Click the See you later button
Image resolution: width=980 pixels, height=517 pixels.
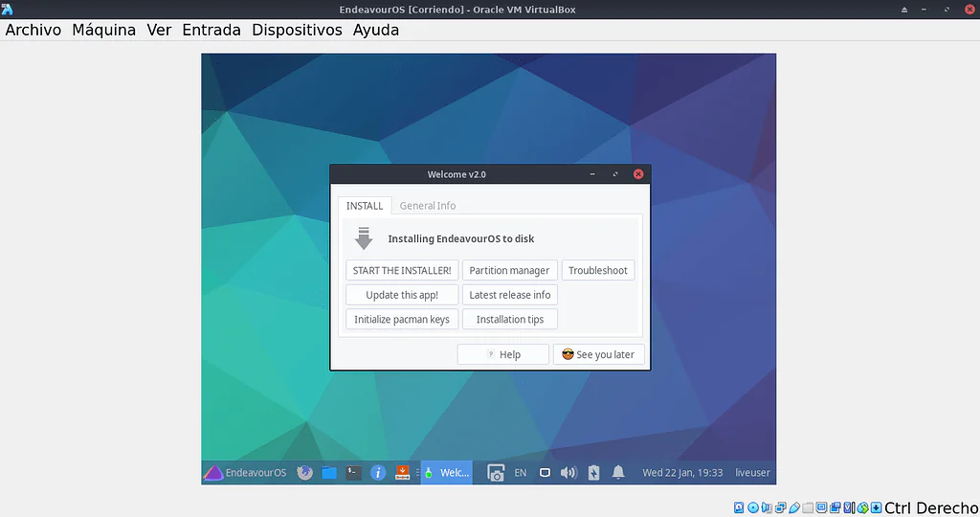tap(598, 354)
